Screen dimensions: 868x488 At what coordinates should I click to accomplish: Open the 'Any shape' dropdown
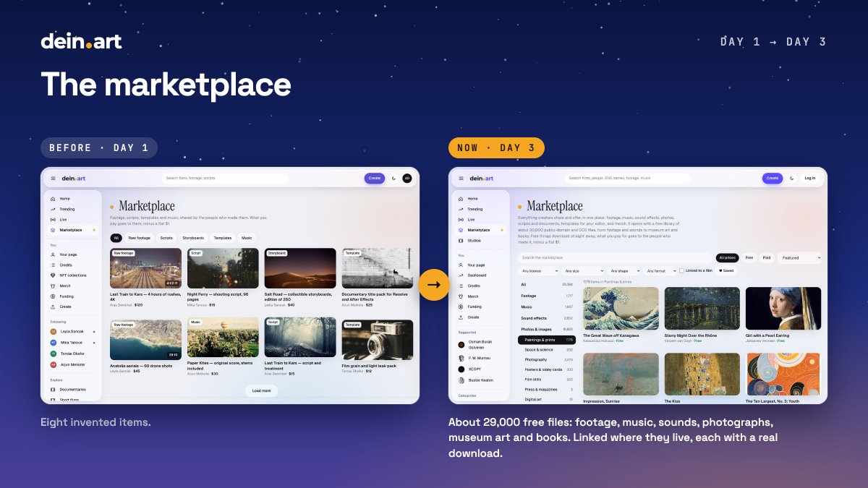point(624,270)
